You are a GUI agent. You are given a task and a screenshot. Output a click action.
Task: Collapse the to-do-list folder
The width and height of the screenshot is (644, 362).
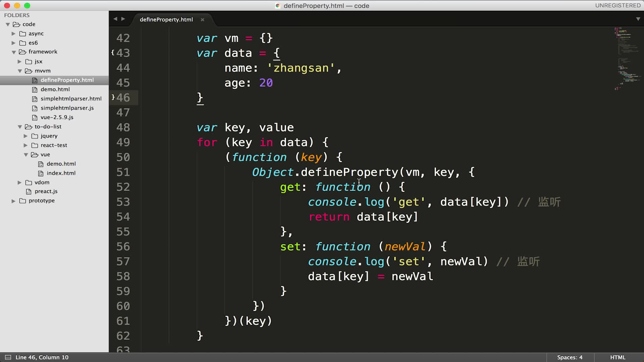[x=20, y=127]
